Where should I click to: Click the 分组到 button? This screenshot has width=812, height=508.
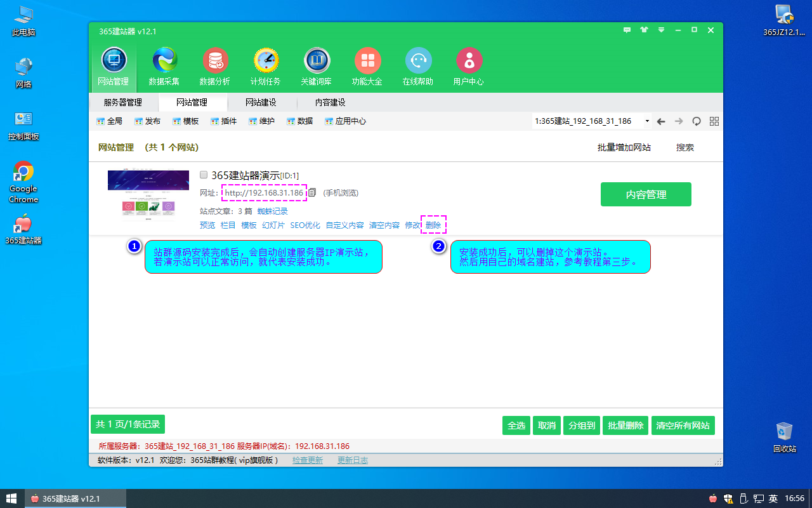pos(582,425)
